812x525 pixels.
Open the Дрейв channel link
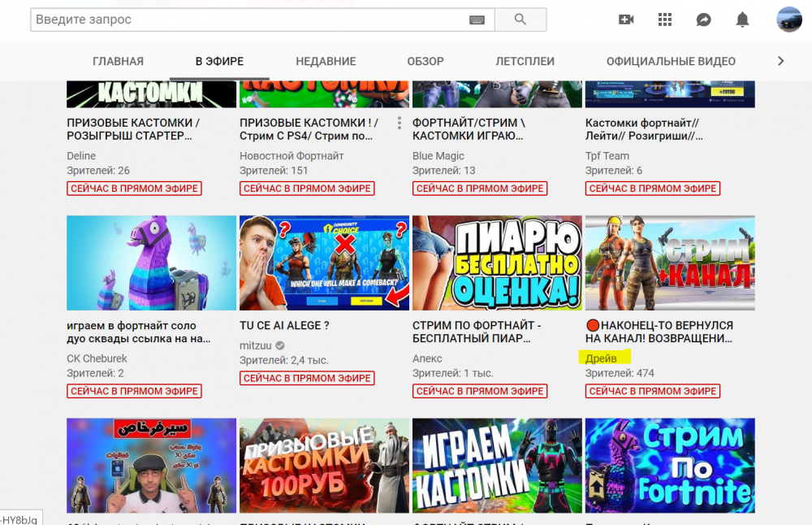click(601, 358)
